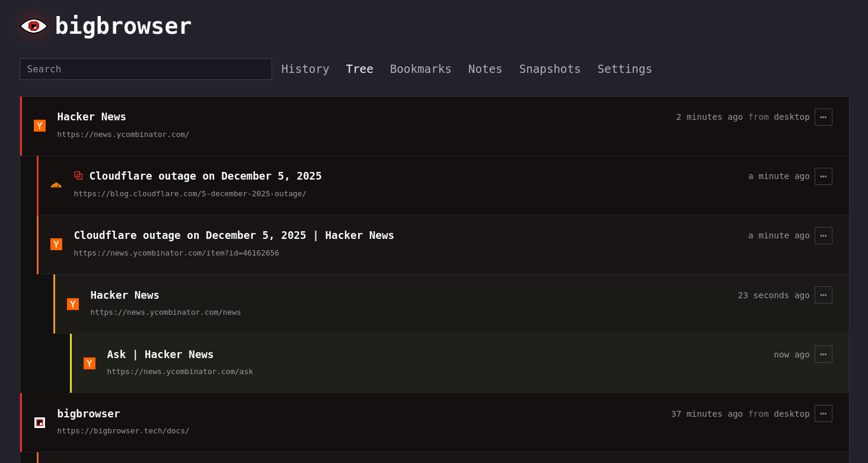Open the more options menu for the Cloudflare blog entry
The image size is (868, 463).
tap(823, 176)
